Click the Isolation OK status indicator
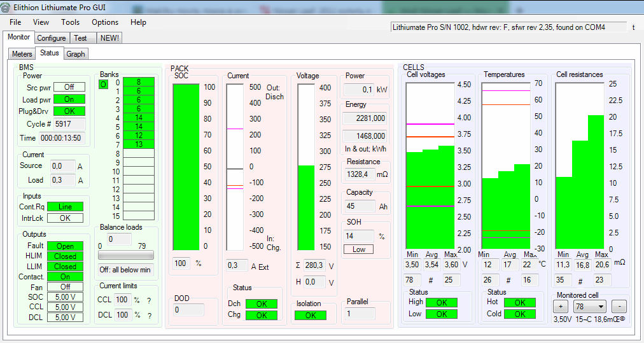 311,315
